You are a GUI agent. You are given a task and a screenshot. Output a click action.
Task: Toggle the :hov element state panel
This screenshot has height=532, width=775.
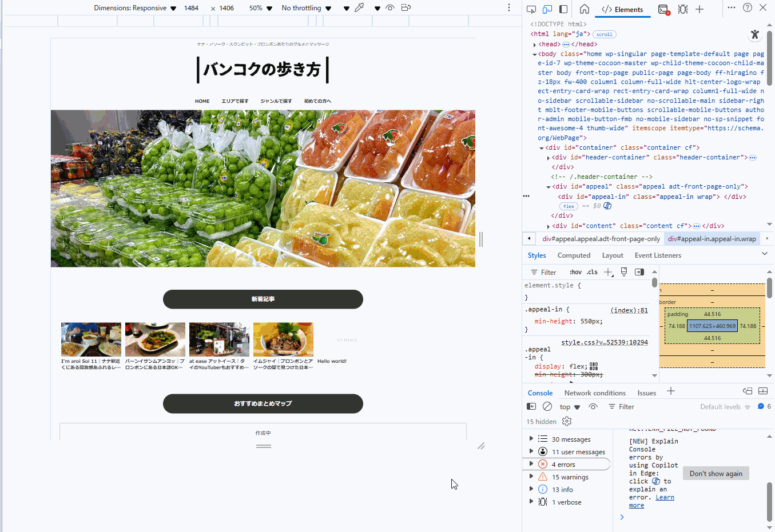click(575, 272)
